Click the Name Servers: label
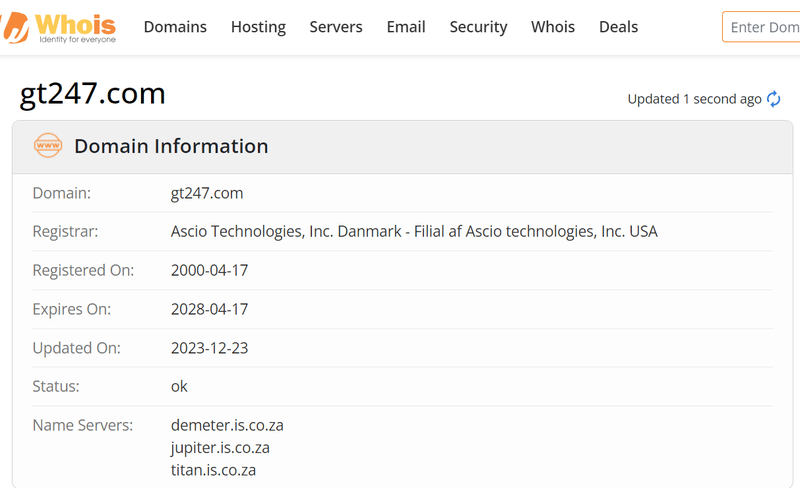This screenshot has width=800, height=488. tap(83, 425)
